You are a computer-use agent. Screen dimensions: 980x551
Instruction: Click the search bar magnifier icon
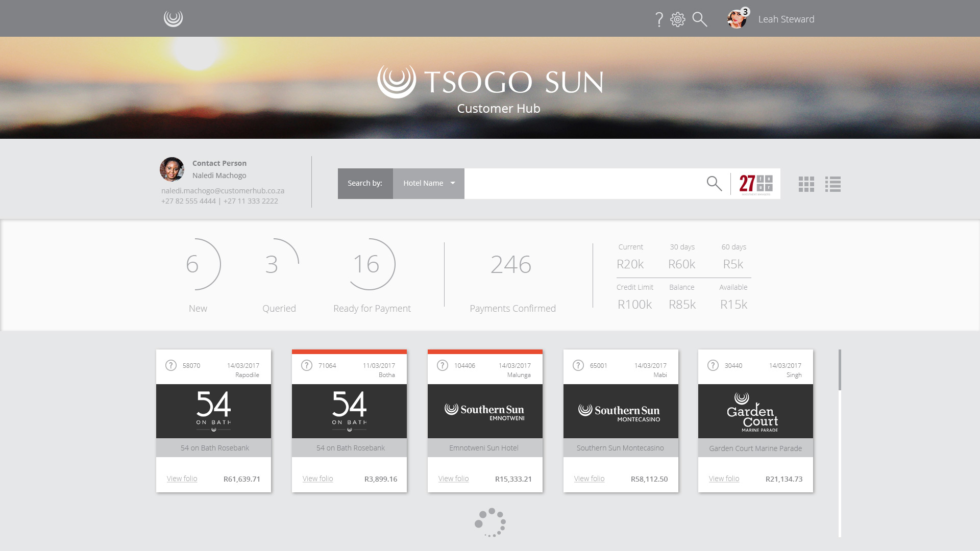coord(714,183)
